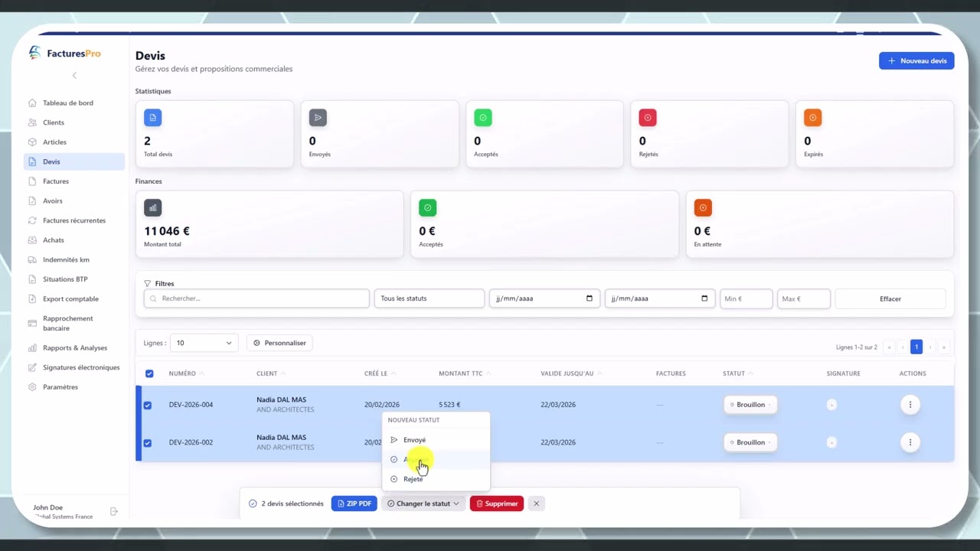Click the Signatures électroniques icon

pos(32,367)
